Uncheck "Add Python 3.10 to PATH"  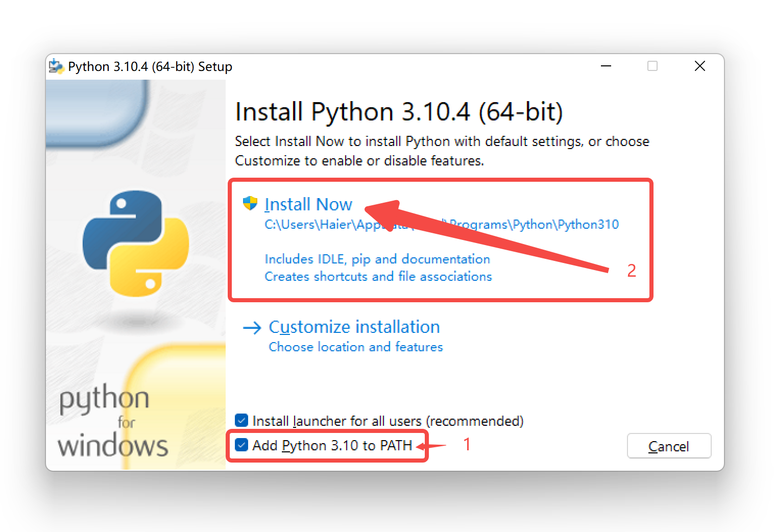[x=241, y=445]
